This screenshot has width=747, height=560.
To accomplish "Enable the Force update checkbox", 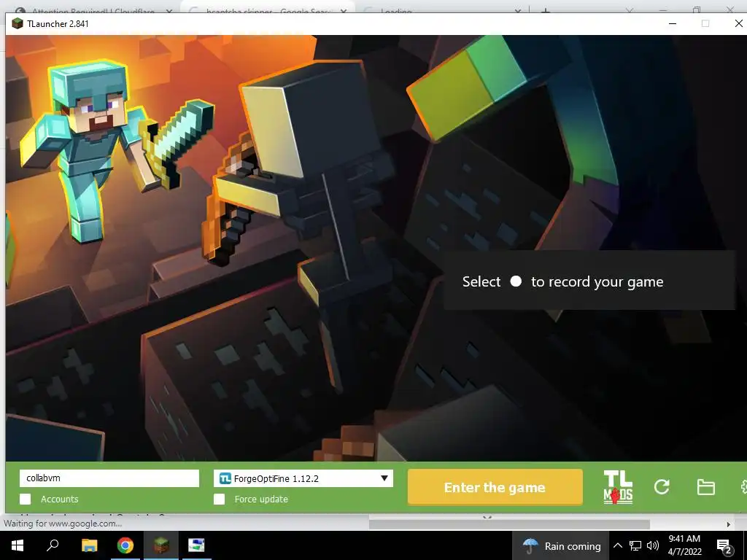I will coord(219,499).
